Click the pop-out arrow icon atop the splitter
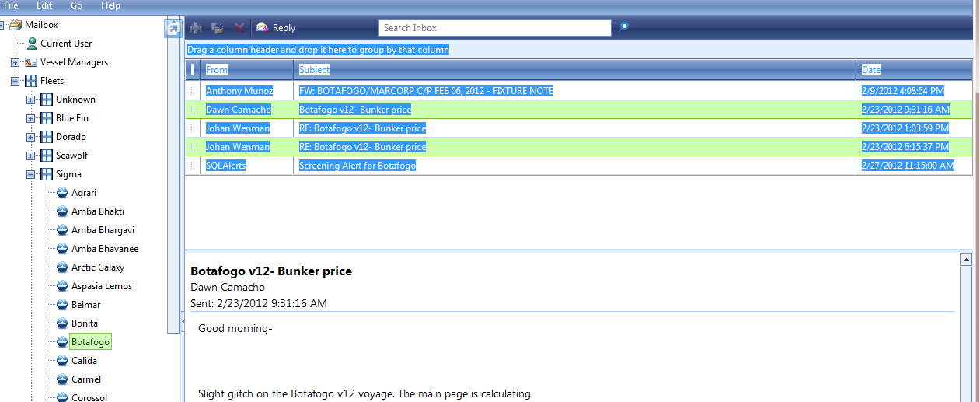The image size is (980, 402). [173, 28]
